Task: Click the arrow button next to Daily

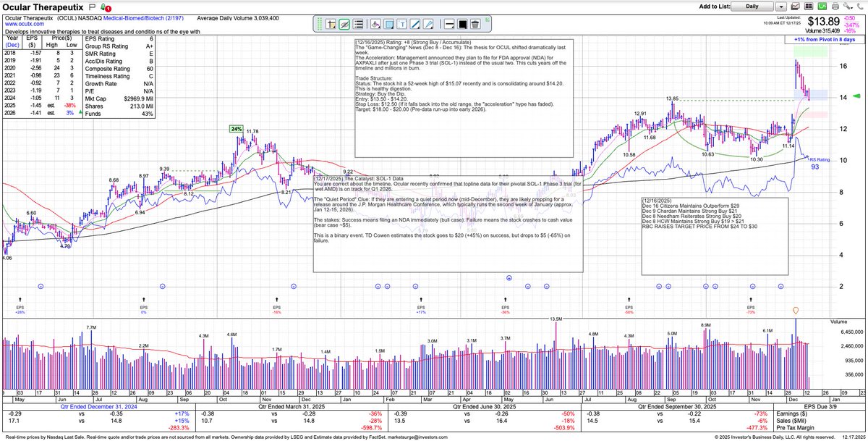Action: [781, 7]
